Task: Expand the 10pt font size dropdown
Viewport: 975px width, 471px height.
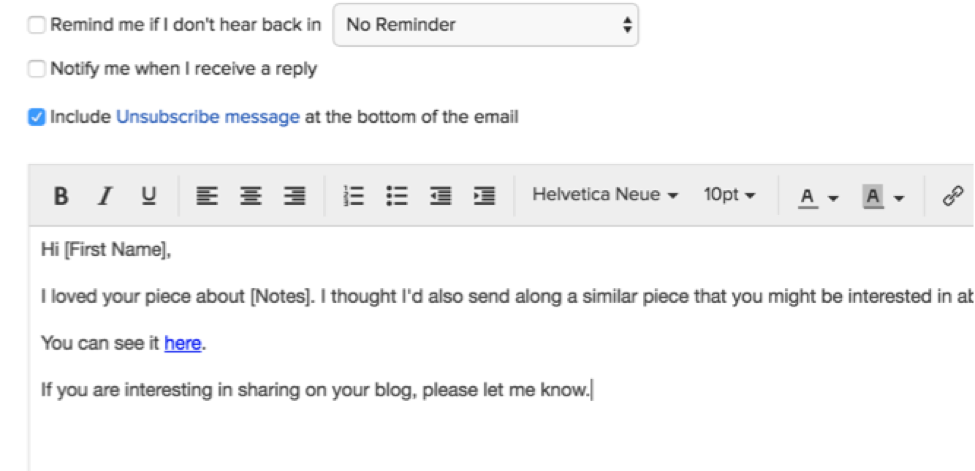Action: click(729, 195)
